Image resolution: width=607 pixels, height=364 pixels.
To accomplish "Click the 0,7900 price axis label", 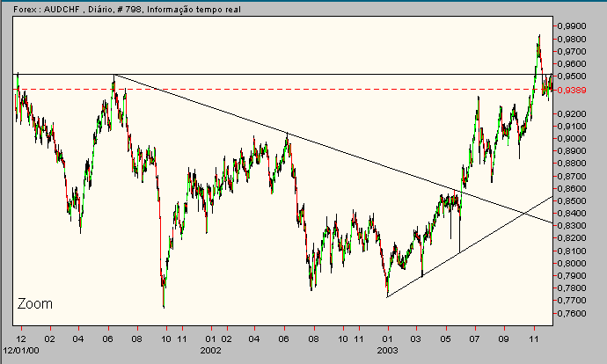I will pos(572,276).
